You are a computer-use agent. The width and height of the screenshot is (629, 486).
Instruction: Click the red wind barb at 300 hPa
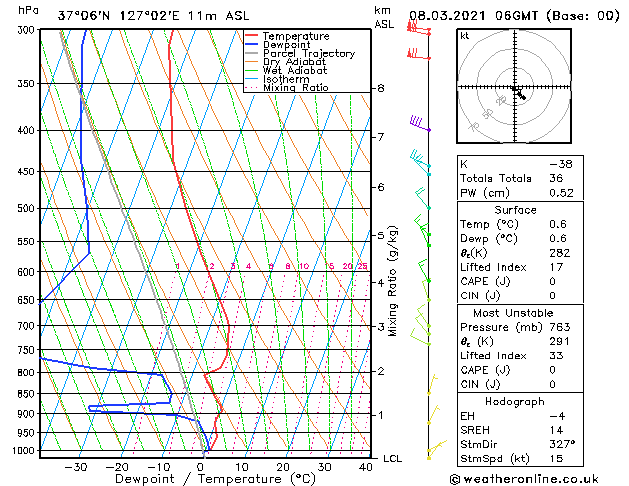(419, 29)
